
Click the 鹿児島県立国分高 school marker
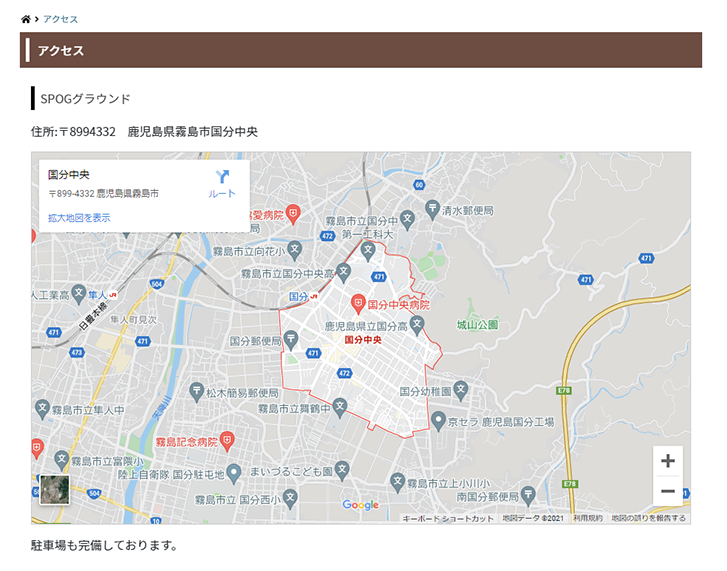coord(417,325)
